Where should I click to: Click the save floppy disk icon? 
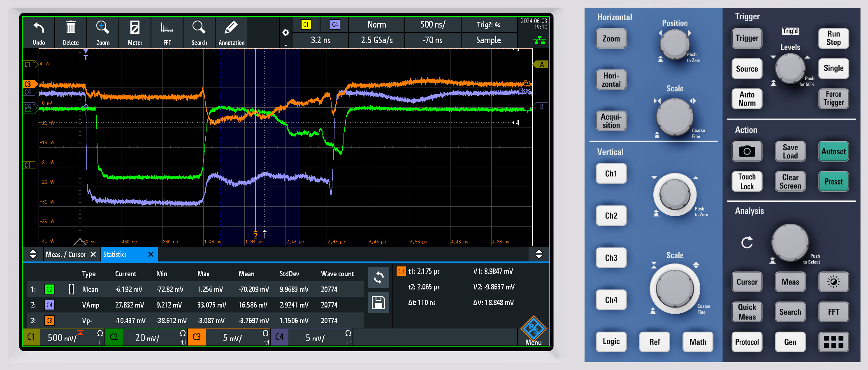[378, 303]
